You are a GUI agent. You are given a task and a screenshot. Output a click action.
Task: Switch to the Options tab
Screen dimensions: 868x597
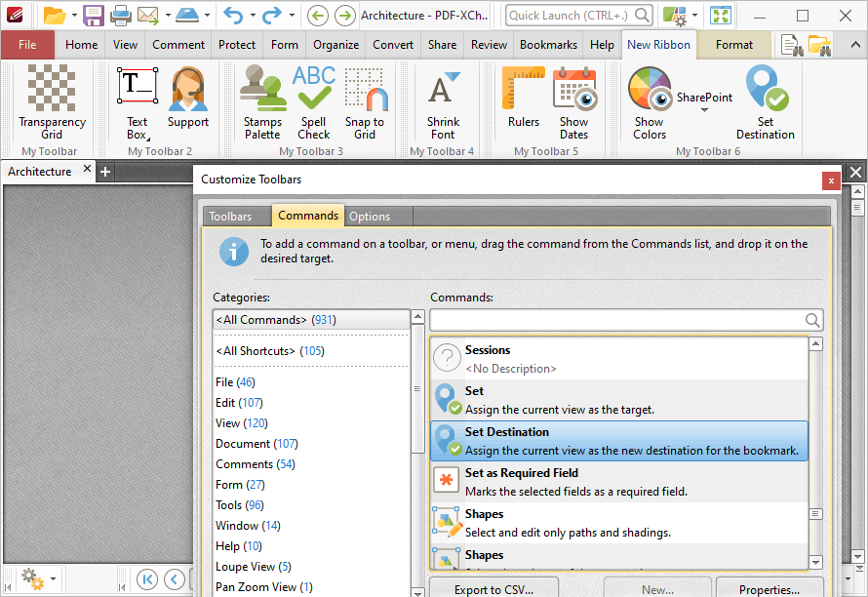(x=370, y=217)
